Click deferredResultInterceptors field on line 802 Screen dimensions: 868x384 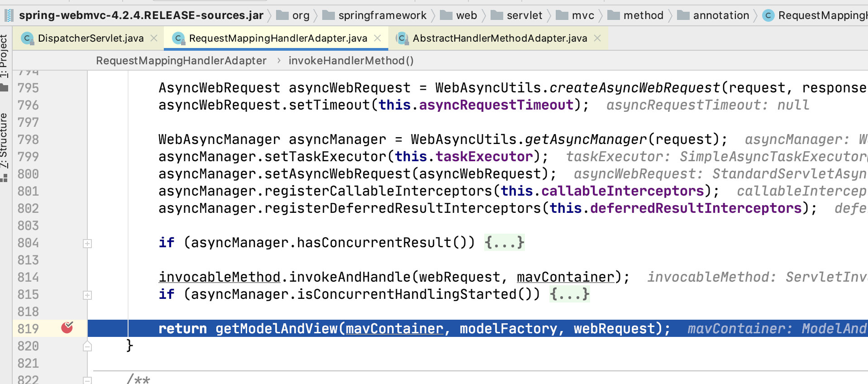pyautogui.click(x=696, y=208)
